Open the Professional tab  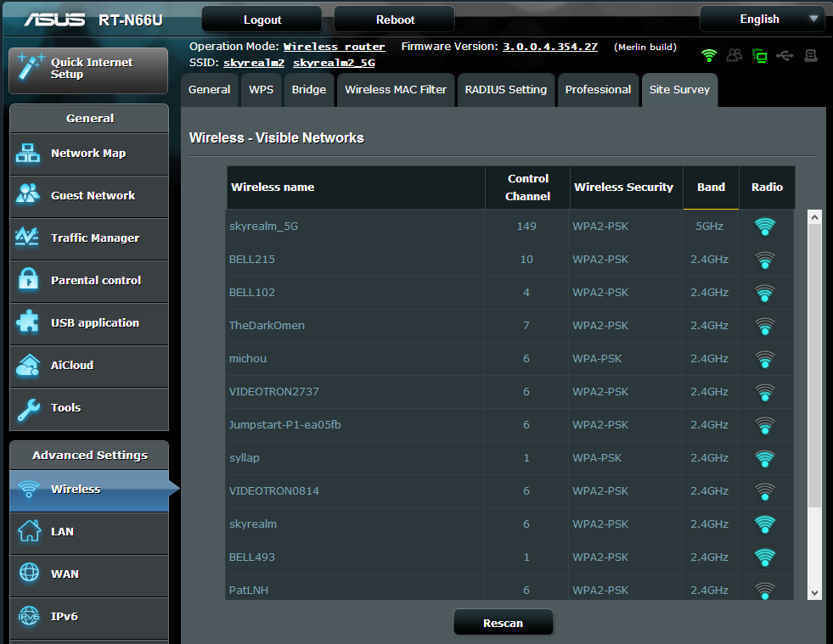(x=598, y=90)
